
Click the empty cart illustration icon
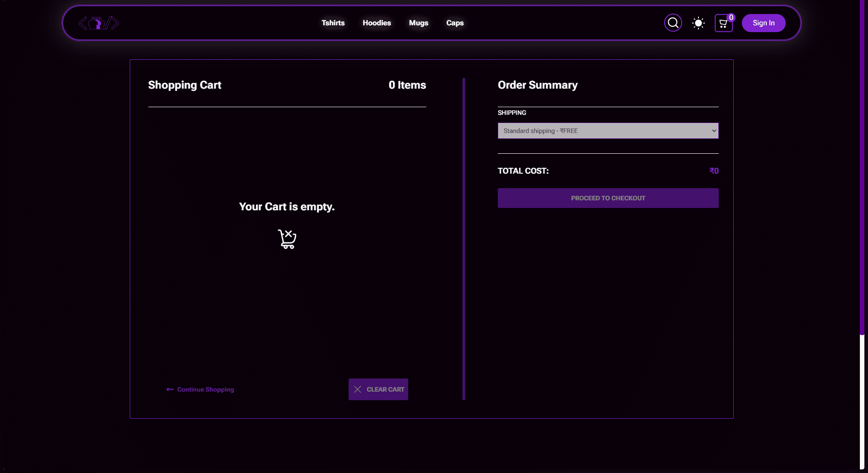click(287, 239)
